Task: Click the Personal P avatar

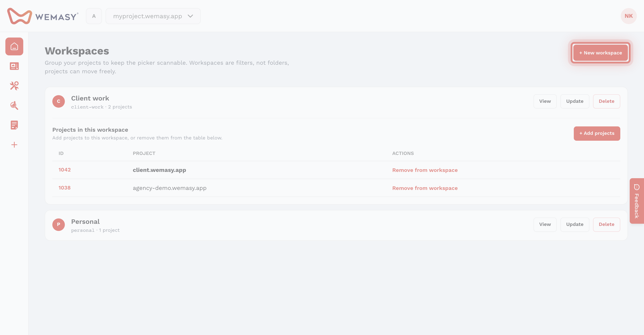Action: [58, 224]
